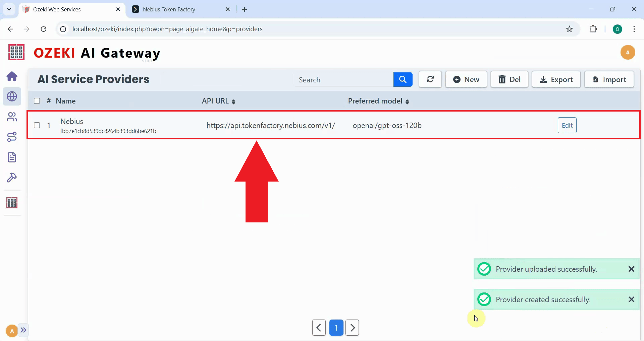This screenshot has height=341, width=644.
Task: Dismiss the Provider uploaded successfully notification
Action: coord(631,269)
